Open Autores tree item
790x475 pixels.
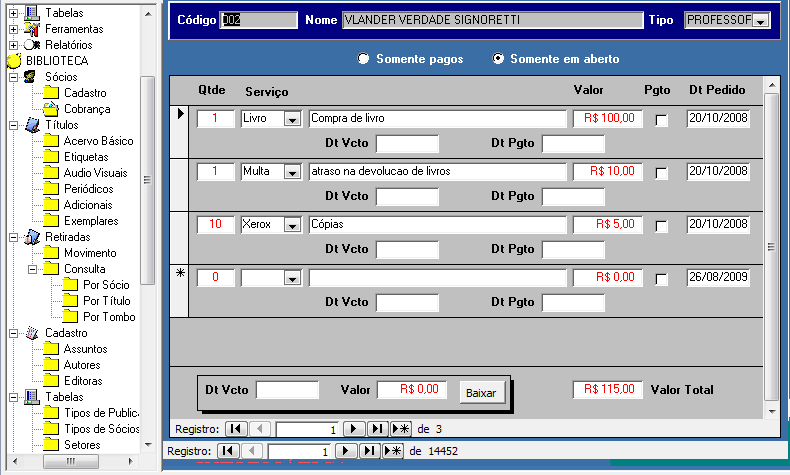82,365
